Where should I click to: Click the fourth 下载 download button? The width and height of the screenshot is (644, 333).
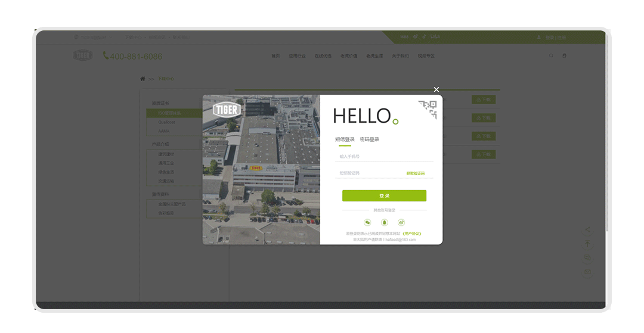(484, 155)
